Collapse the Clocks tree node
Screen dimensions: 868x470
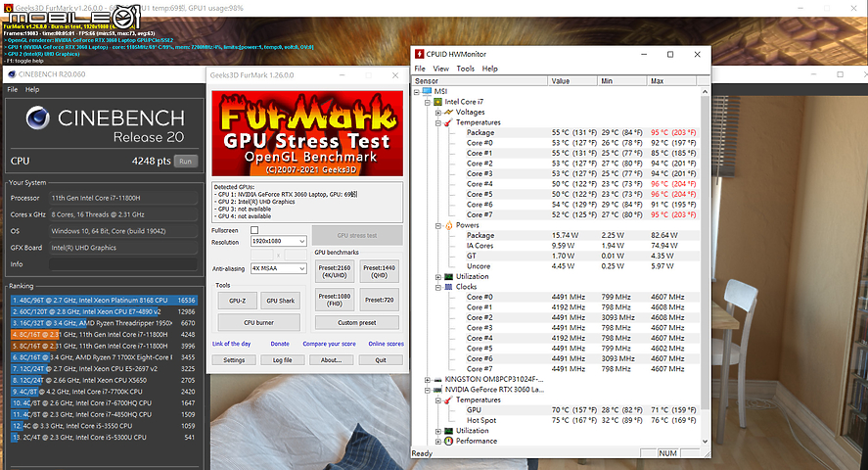pyautogui.click(x=437, y=287)
